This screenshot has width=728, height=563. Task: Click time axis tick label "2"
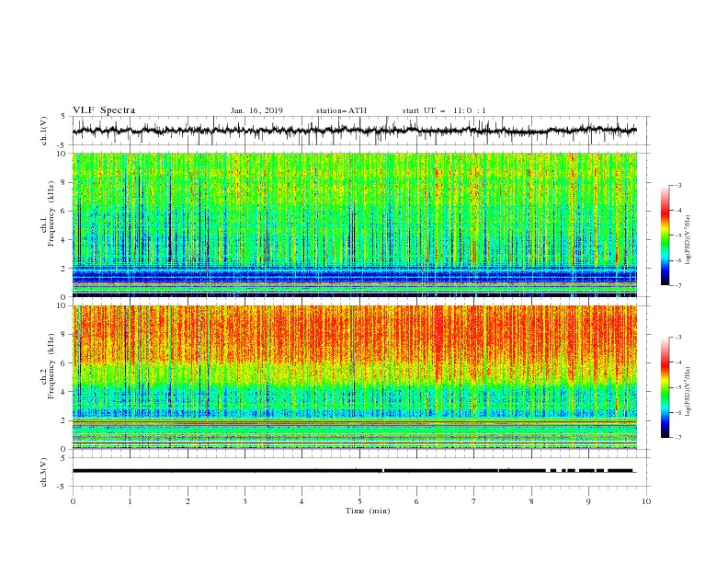click(188, 501)
